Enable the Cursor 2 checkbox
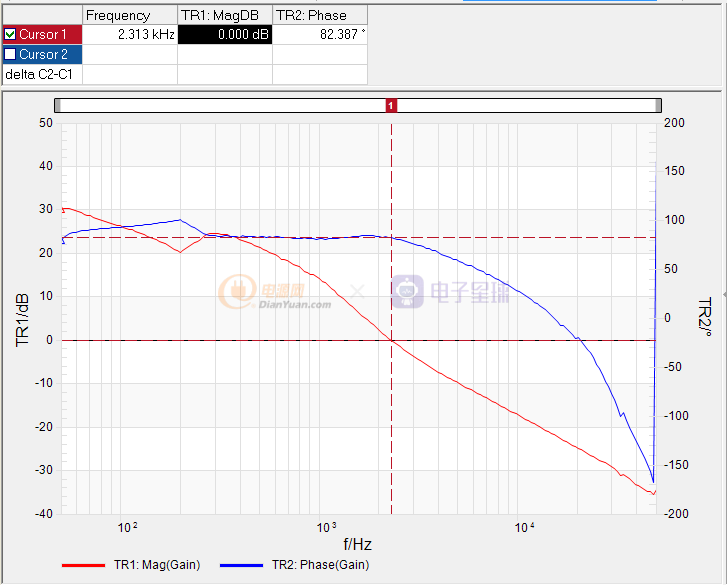Viewport: 727px width, 585px height. (x=10, y=54)
